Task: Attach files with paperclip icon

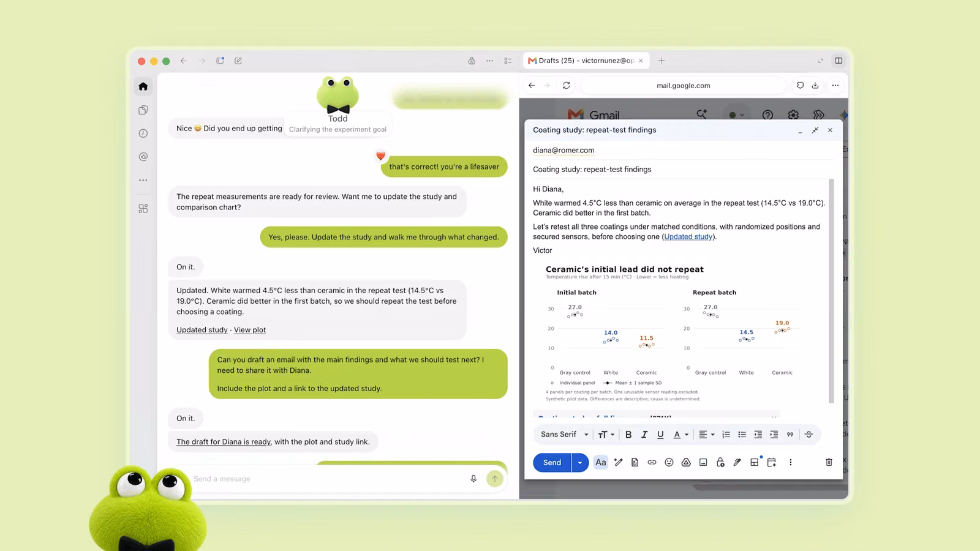Action: (635, 463)
